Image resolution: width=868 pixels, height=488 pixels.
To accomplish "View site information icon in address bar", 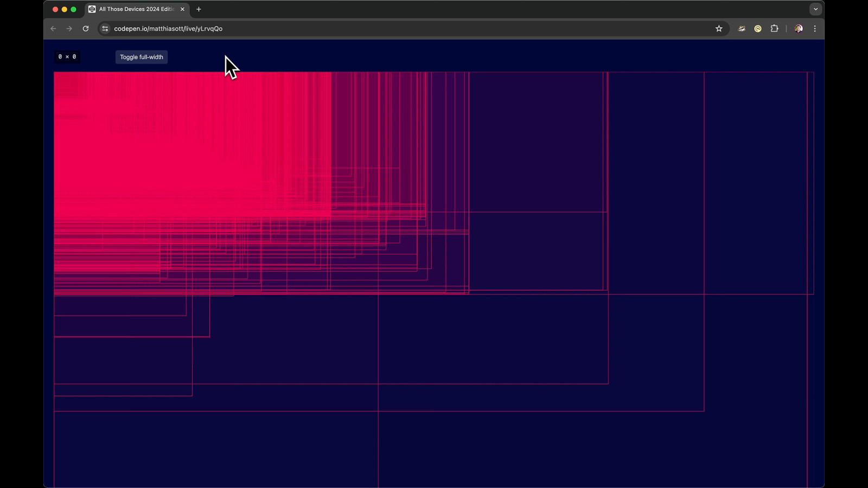I will [x=105, y=29].
